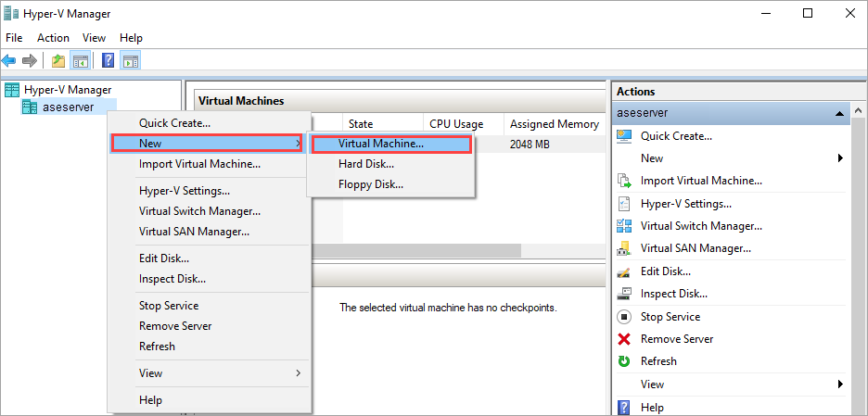Click Stop Service icon in Actions pane
The width and height of the screenshot is (868, 416).
(624, 317)
